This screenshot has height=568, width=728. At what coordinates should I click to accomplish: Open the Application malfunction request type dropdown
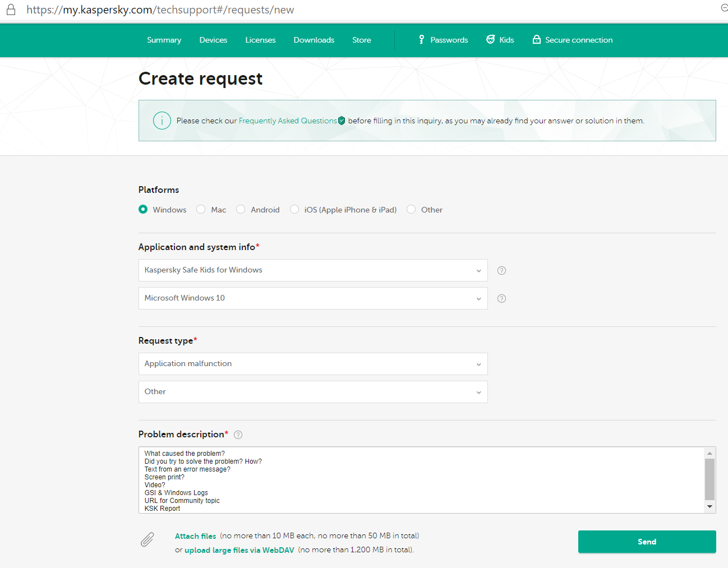point(313,364)
